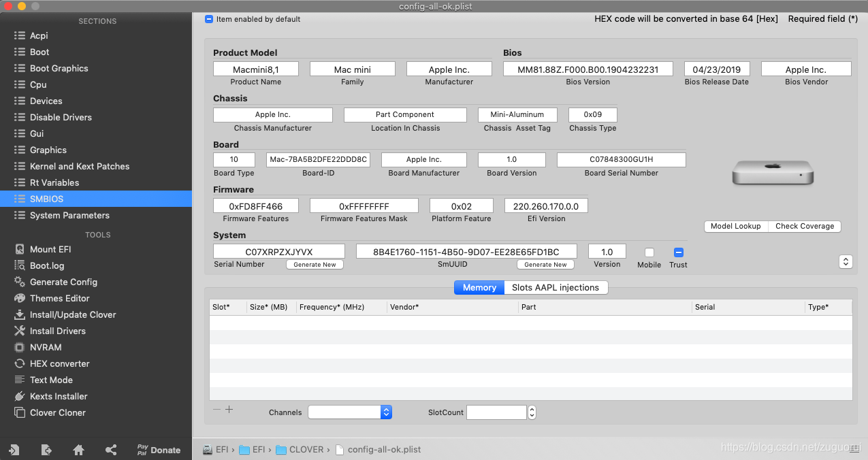Viewport: 868px width, 460px height.
Task: Generate New SmUUID
Action: point(545,265)
